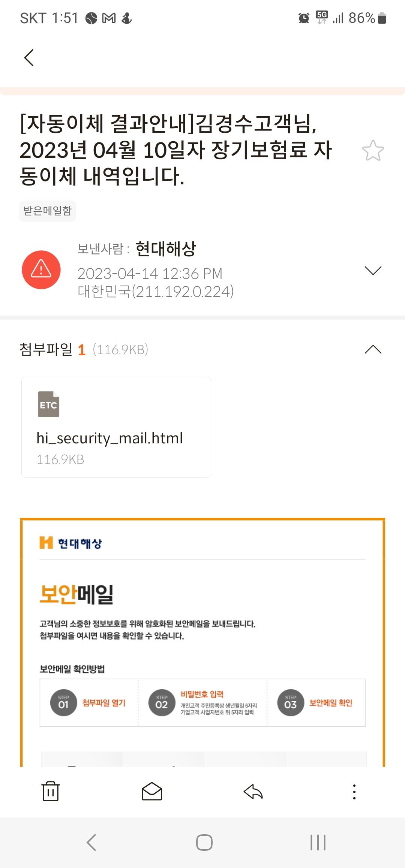Tap the 받은메일함 folder tag
Image resolution: width=405 pixels, height=868 pixels.
(48, 211)
